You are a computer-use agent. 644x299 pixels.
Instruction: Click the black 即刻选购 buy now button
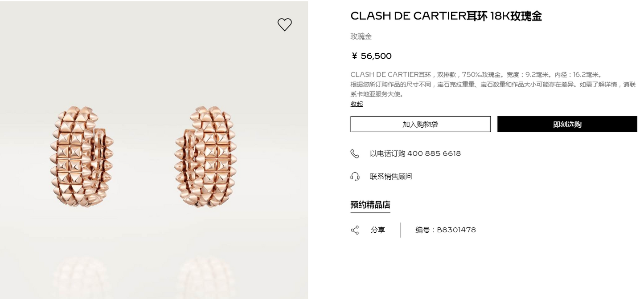[x=567, y=124]
